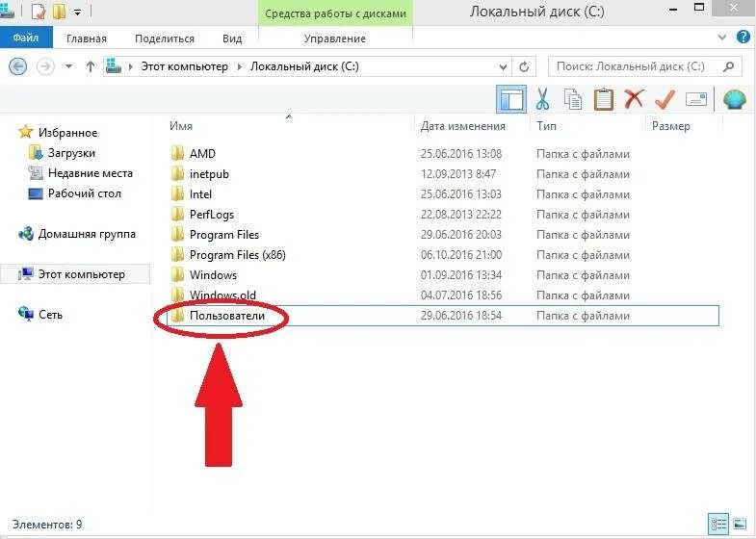The width and height of the screenshot is (756, 539).
Task: Click the Элементов: 9 status text
Action: click(47, 524)
